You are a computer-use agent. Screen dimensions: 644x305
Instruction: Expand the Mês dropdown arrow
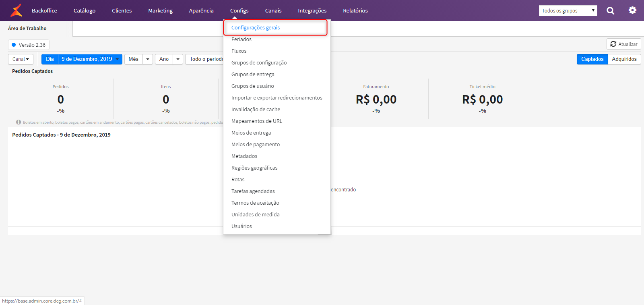(x=148, y=59)
